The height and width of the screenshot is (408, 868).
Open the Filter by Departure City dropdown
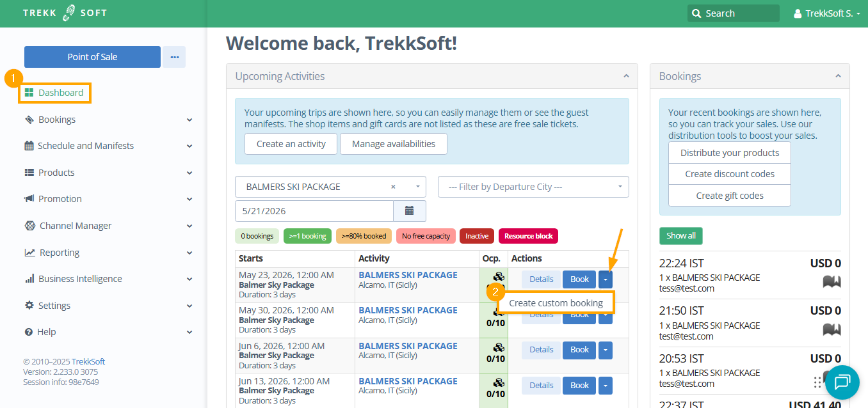[533, 187]
